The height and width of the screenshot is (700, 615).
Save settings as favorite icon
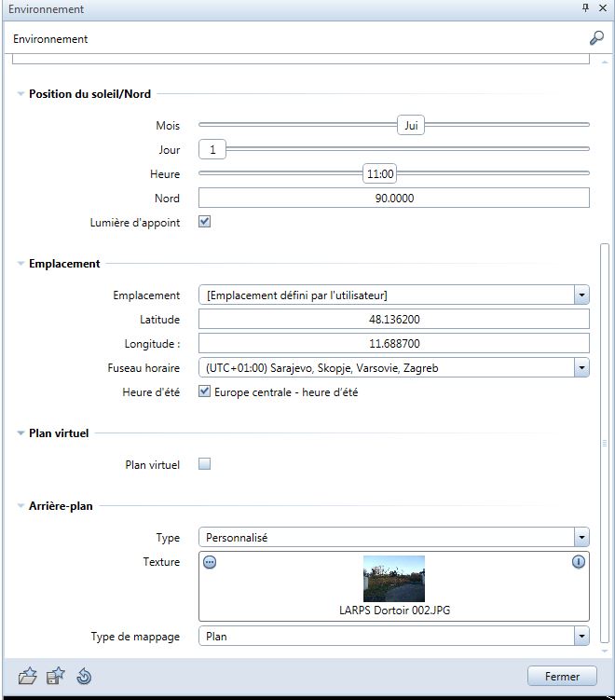56,676
